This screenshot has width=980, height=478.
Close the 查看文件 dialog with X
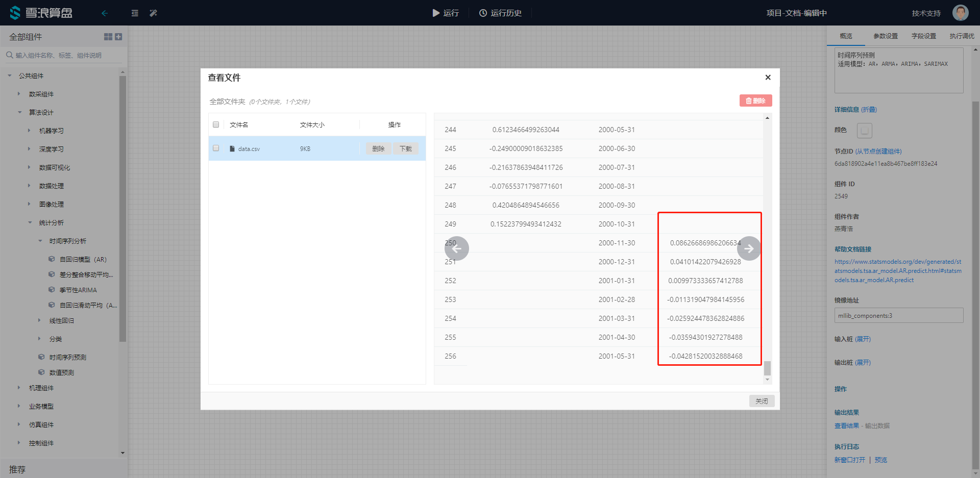coord(768,78)
